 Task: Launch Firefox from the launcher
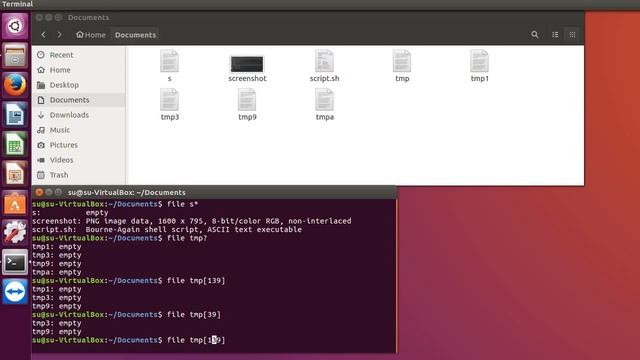[15, 85]
